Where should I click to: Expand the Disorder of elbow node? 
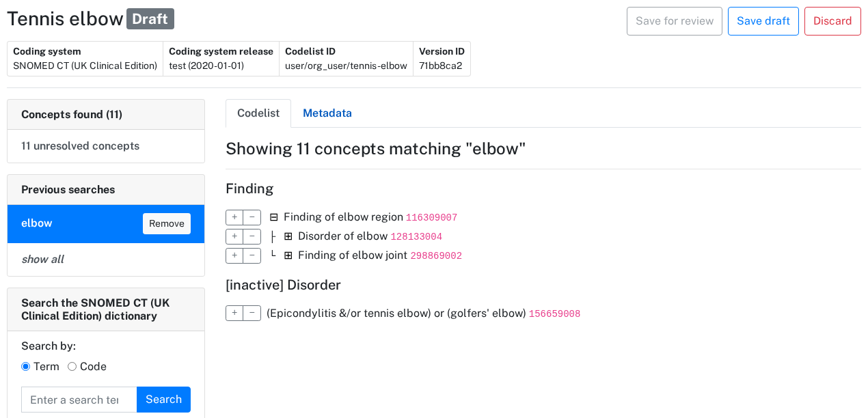[x=288, y=236]
